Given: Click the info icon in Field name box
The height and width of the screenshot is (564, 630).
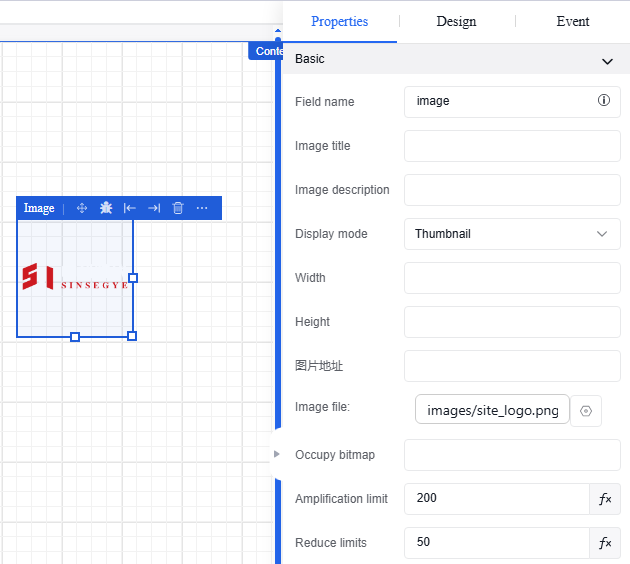Looking at the screenshot, I should click(603, 101).
